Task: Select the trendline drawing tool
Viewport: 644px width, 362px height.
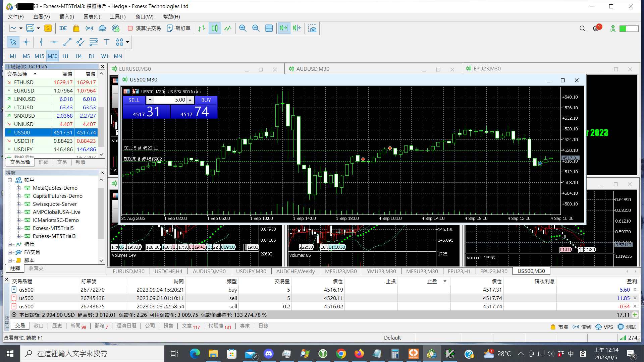Action: point(67,42)
